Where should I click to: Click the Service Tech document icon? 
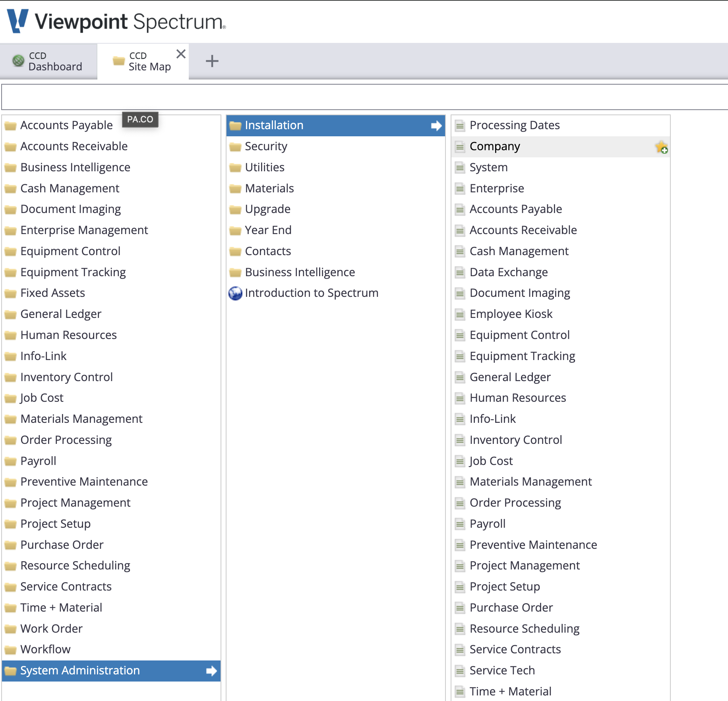coord(460,671)
